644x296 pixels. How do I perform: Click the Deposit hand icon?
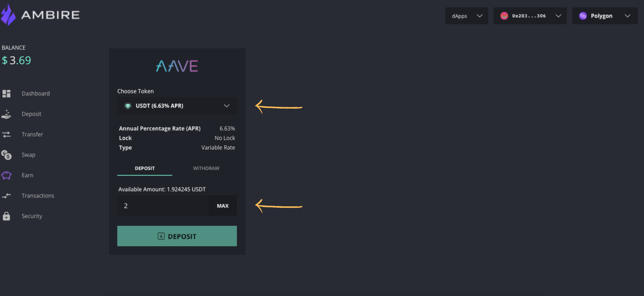pos(6,114)
